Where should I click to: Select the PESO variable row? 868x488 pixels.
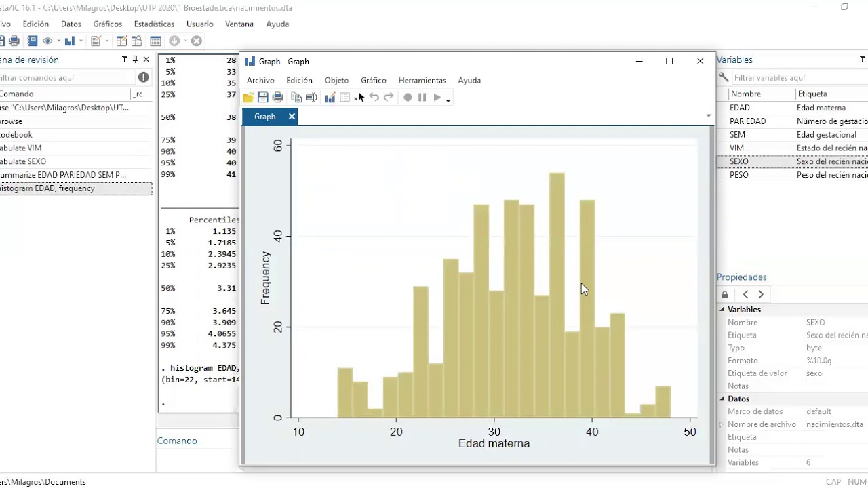792,175
